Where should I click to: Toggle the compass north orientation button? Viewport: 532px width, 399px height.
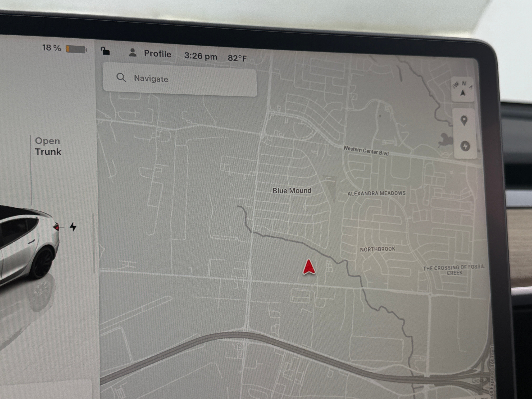[463, 90]
